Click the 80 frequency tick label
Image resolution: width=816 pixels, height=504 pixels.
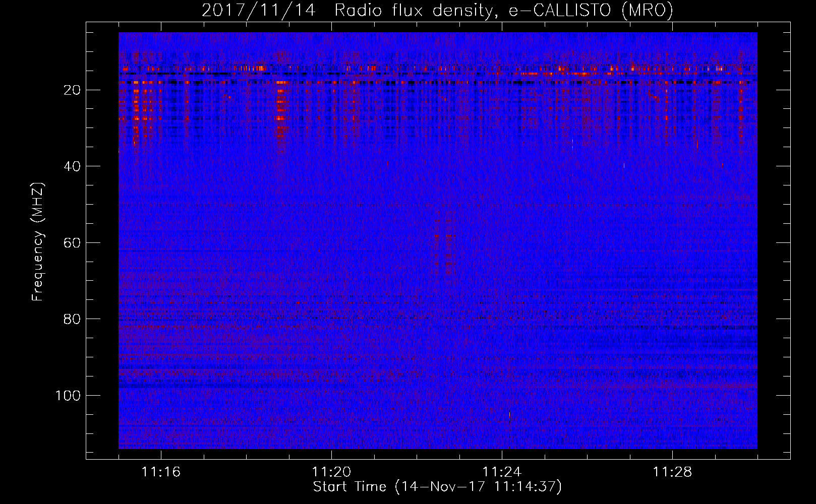[x=73, y=319]
